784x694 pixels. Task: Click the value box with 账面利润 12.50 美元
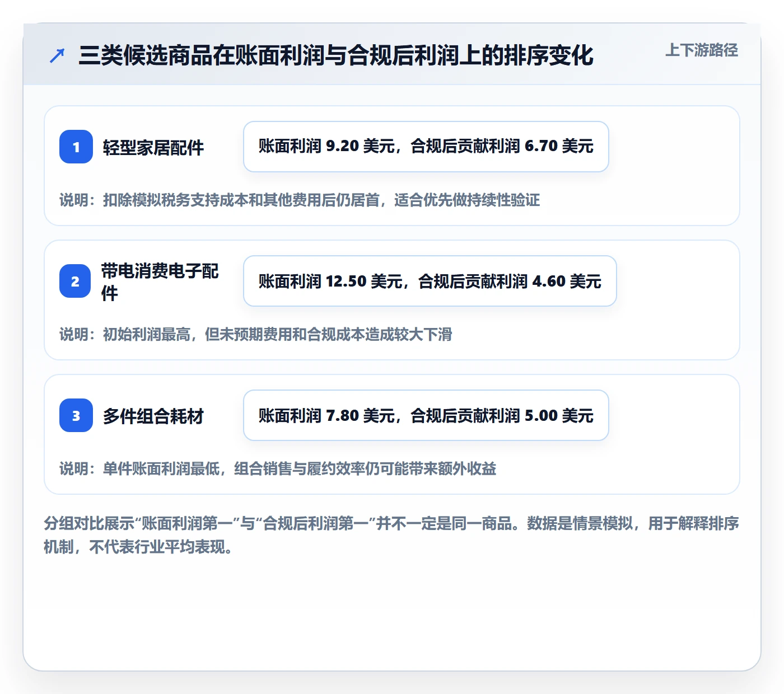click(x=430, y=281)
